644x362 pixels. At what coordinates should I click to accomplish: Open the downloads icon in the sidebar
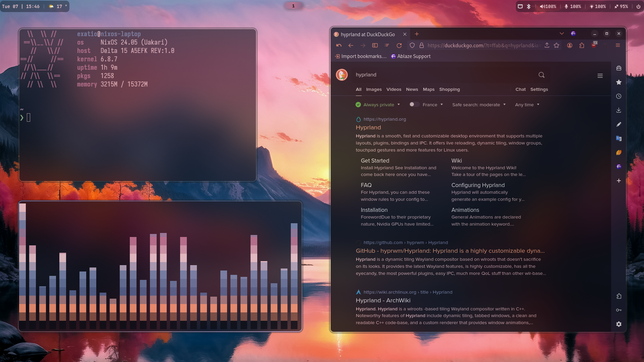619,110
